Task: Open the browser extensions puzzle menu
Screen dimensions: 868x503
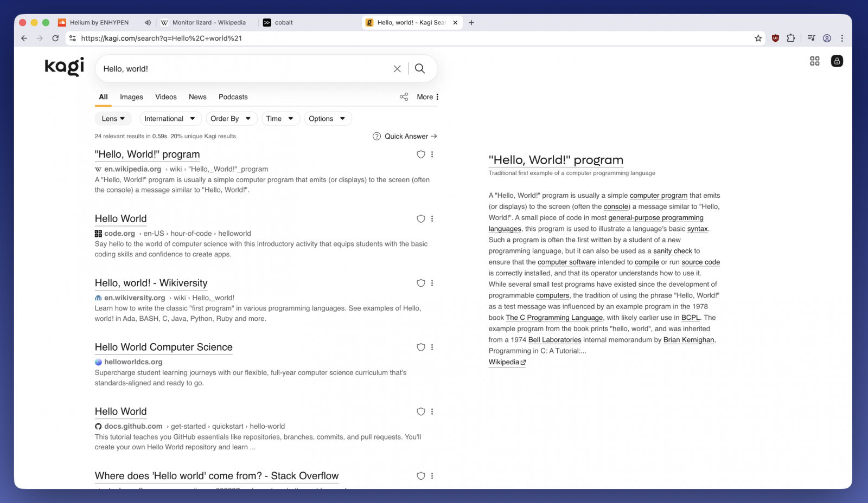Action: [791, 38]
